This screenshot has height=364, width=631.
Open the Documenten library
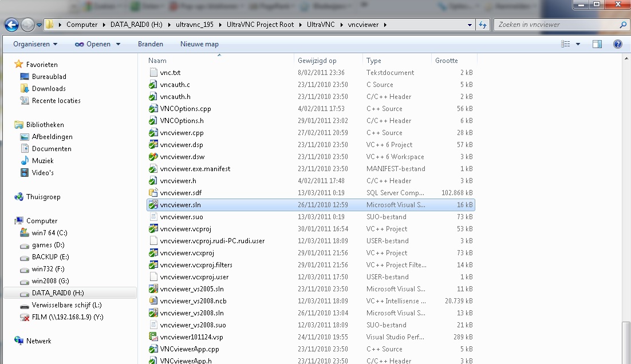coord(52,149)
